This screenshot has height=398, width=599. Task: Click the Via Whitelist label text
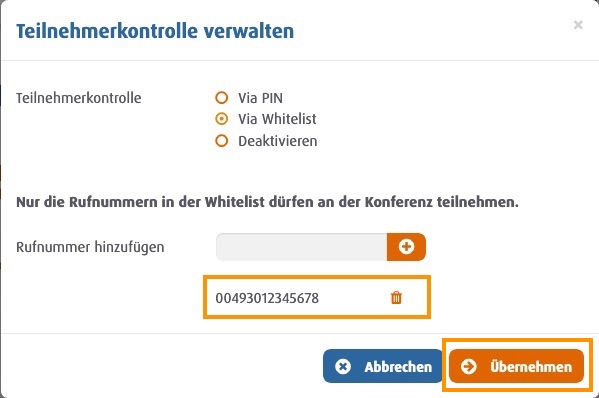pos(277,119)
